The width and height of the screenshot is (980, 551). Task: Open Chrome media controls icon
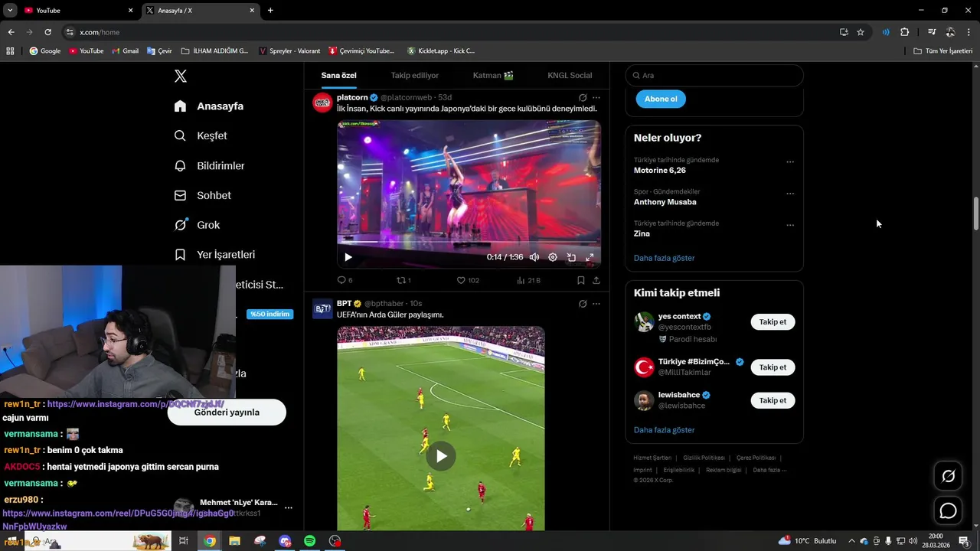(x=932, y=32)
